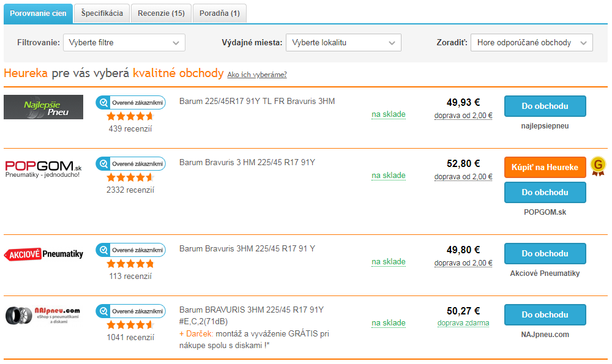
Task: Click Overené zákazníkmi badge for Najlepšie Pneu
Action: [x=130, y=103]
